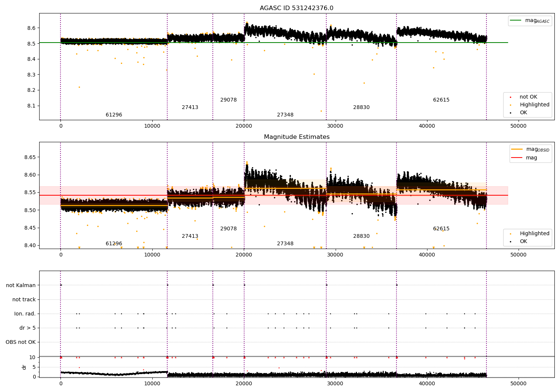Click the lowest orange outlier near 8.07 in top plot
The width and height of the screenshot is (560, 392).
point(321,111)
